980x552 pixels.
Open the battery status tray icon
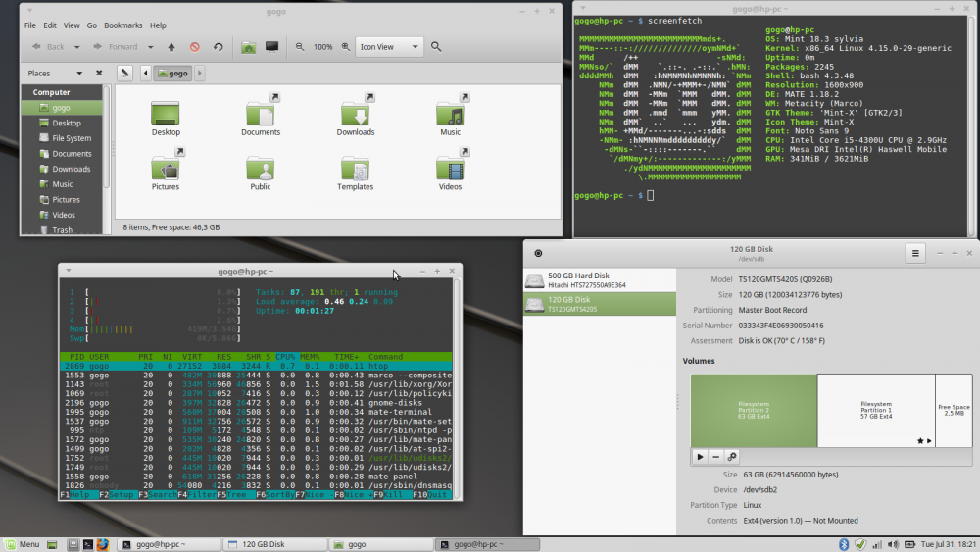(910, 544)
